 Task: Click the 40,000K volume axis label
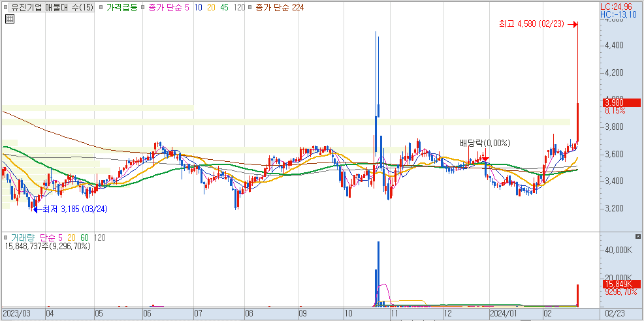tap(619, 250)
